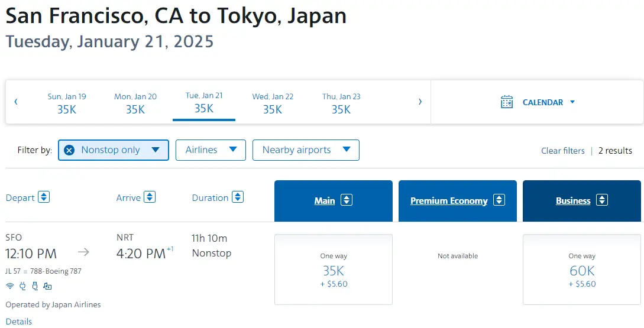Click the Wi-Fi amenity icon

pos(10,286)
